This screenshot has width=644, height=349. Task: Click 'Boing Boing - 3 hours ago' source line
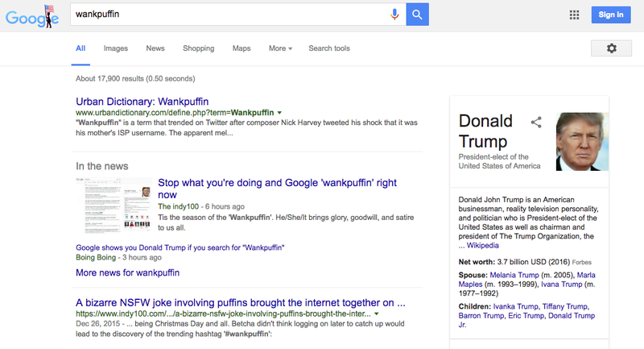118,257
